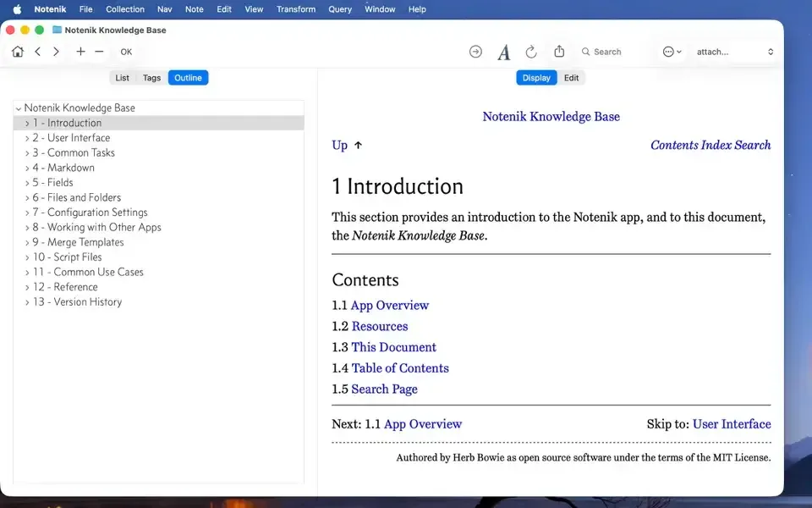The image size is (812, 508).
Task: Open display fonts with the A icon
Action: coord(504,52)
